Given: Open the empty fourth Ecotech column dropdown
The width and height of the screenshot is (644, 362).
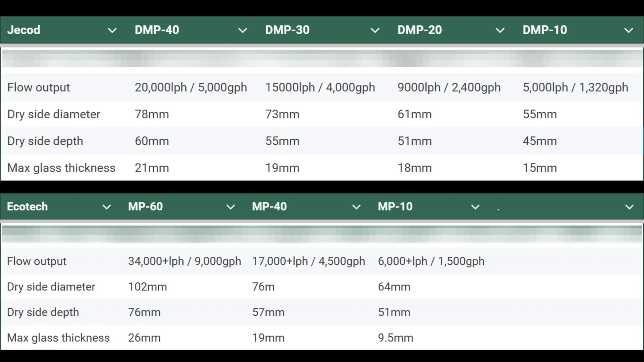Looking at the screenshot, I should coord(629,207).
